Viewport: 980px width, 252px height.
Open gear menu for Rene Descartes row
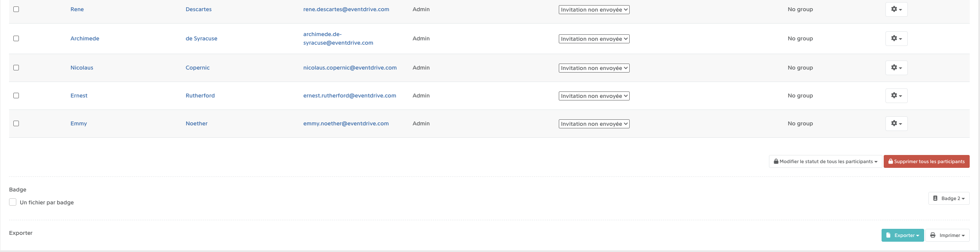896,9
